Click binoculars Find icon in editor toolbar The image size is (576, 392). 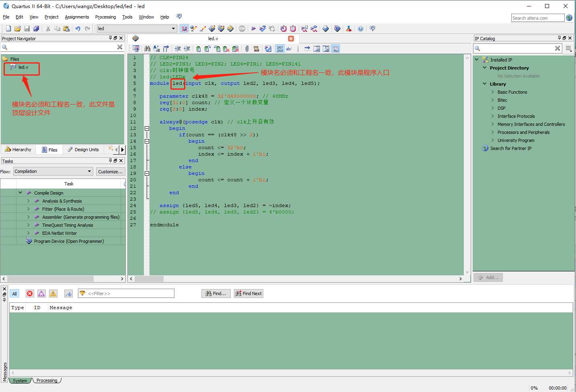(x=147, y=49)
